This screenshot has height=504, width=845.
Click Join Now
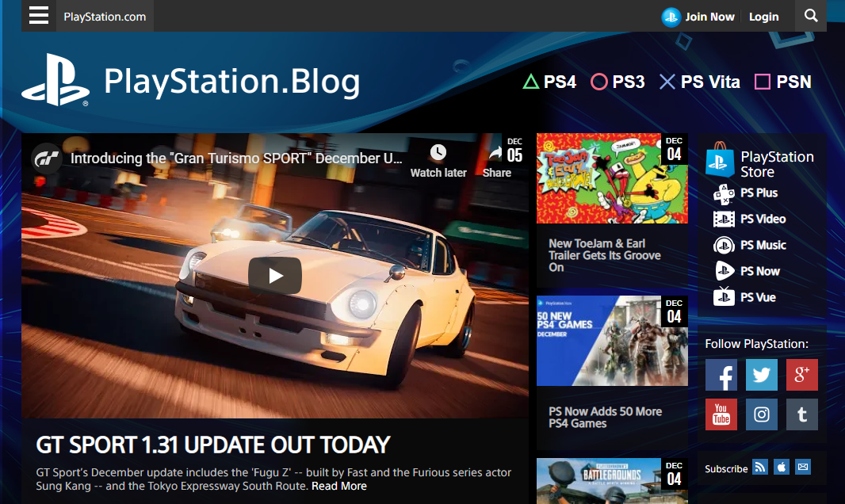709,17
